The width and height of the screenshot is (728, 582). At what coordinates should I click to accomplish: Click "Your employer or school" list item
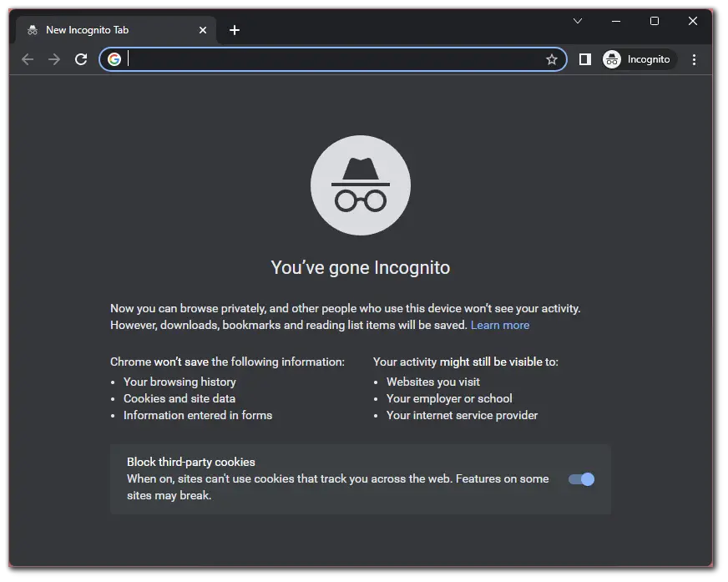(449, 398)
